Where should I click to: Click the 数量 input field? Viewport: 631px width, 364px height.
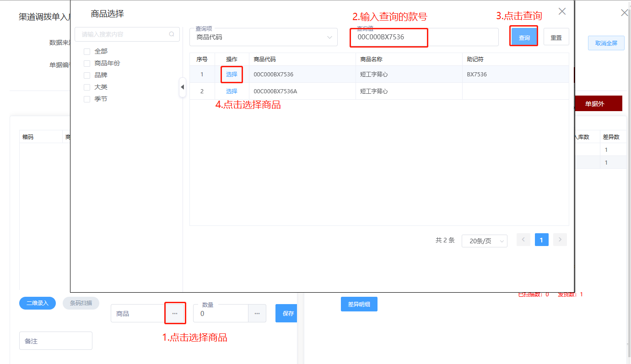coord(221,314)
